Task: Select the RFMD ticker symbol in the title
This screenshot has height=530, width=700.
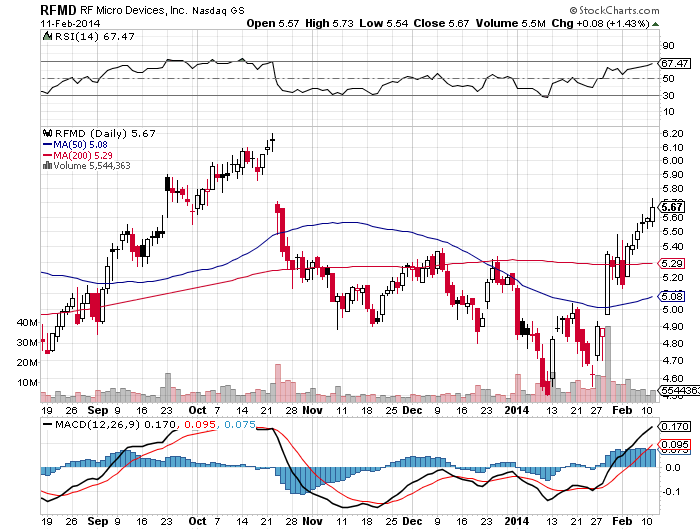Action: click(x=58, y=10)
